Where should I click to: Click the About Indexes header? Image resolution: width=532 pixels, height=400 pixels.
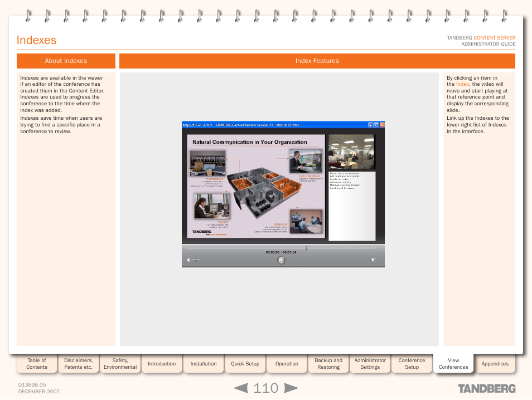(66, 61)
